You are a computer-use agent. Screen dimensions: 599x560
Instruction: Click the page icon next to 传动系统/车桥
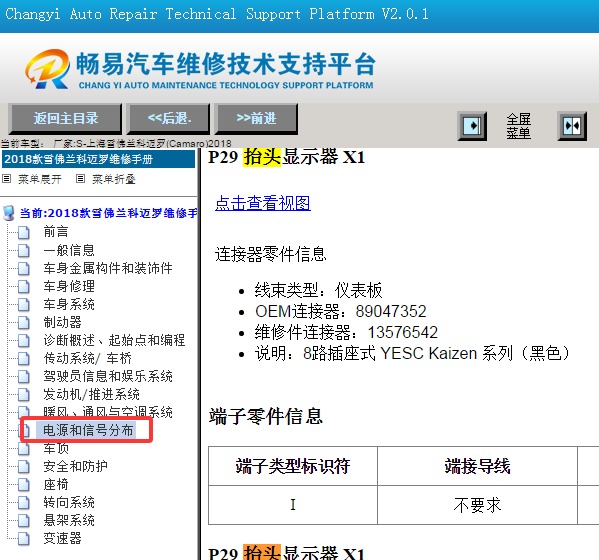point(24,359)
